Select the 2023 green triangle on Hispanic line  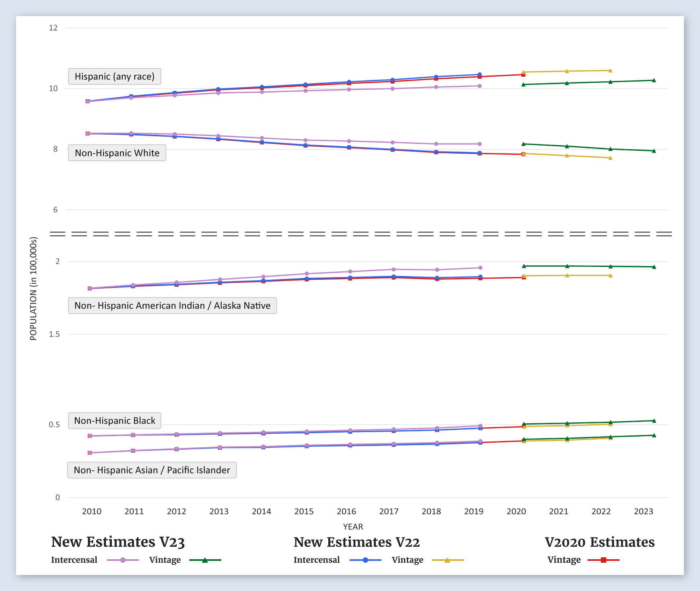pyautogui.click(x=654, y=80)
